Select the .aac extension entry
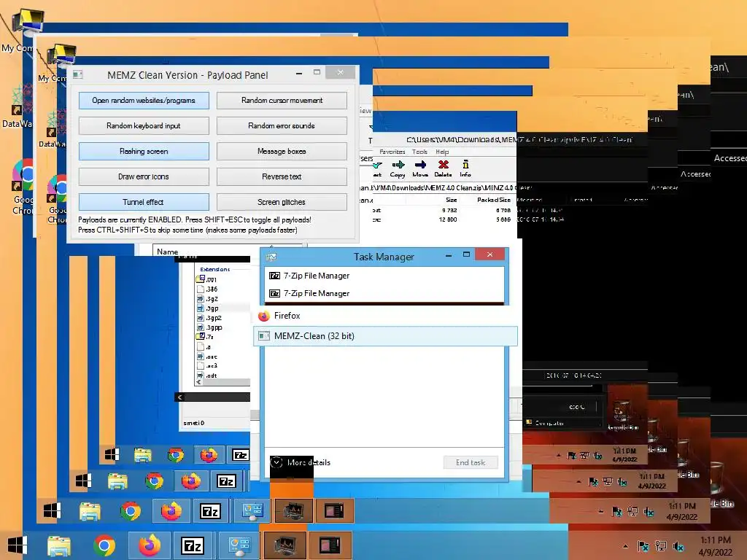 [x=206, y=356]
